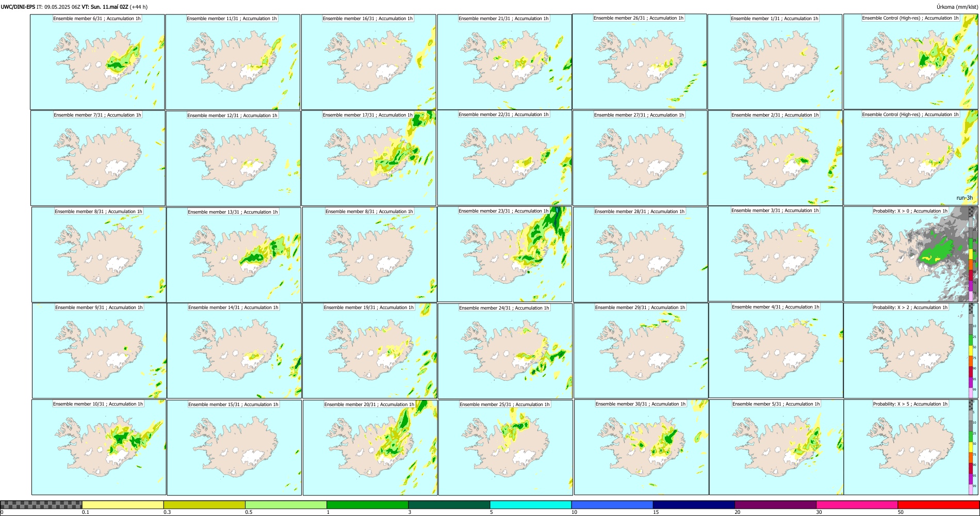Click the purple 20–30 legend swatch
This screenshot has height=516, width=980.
click(x=775, y=505)
